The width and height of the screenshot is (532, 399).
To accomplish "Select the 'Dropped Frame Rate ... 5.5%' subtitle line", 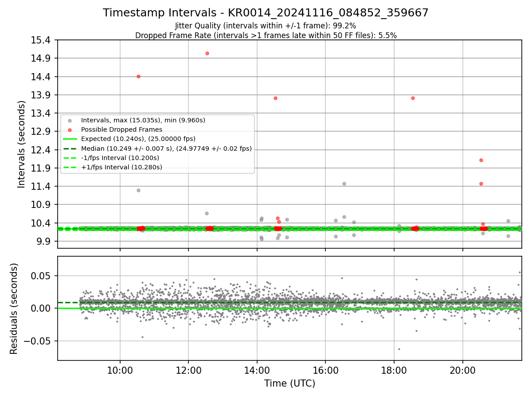I will (266, 35).
